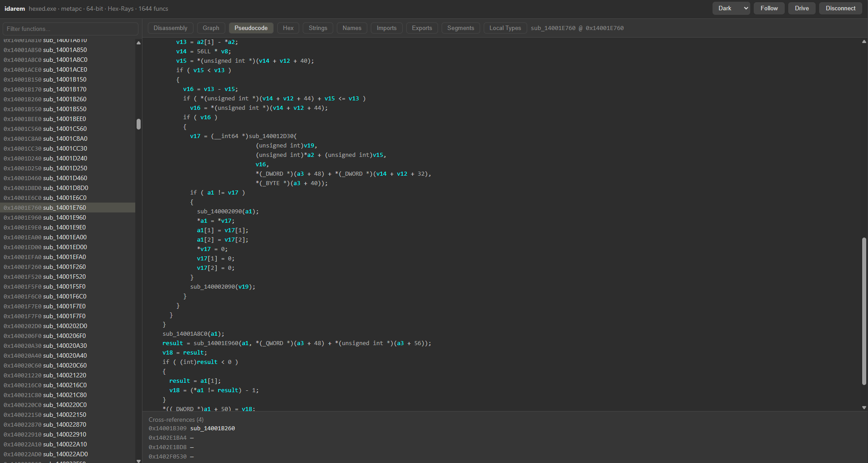Select function sub_14001B170 in list
The width and height of the screenshot is (868, 463).
click(68, 89)
